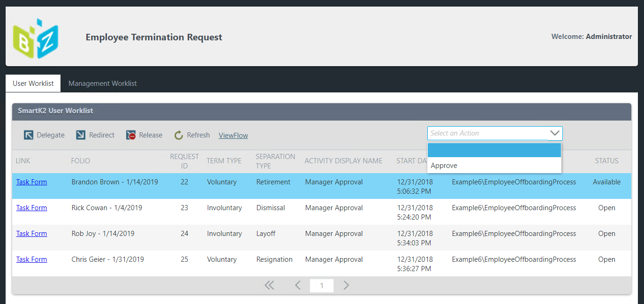The height and width of the screenshot is (304, 644).
Task: Click the Release icon with red minus
Action: click(x=131, y=135)
